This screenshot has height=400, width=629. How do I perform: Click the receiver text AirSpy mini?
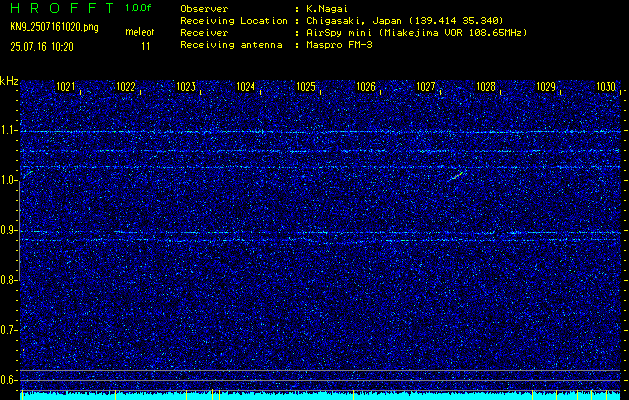[337, 32]
